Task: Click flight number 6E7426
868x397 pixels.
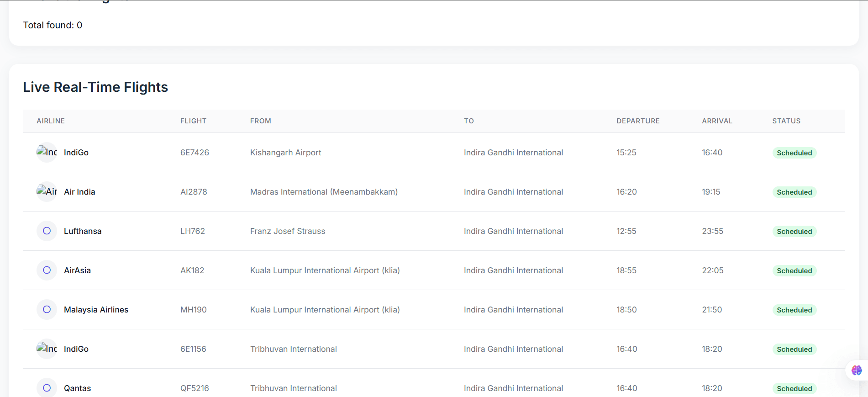Action: (x=195, y=153)
